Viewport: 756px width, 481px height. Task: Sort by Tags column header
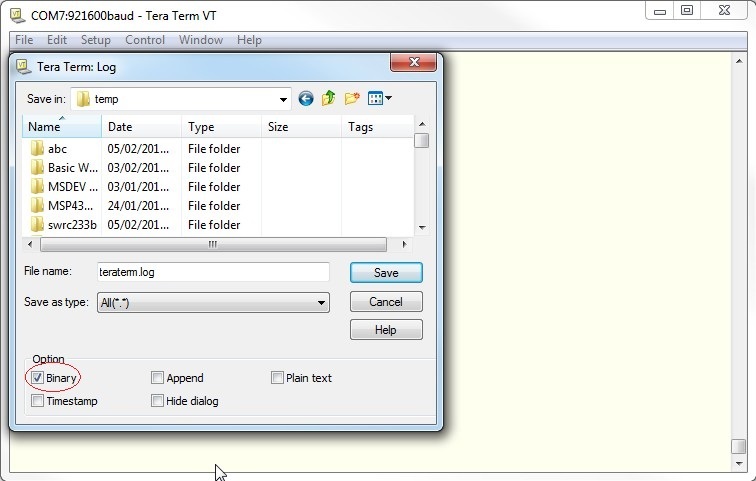pos(378,127)
